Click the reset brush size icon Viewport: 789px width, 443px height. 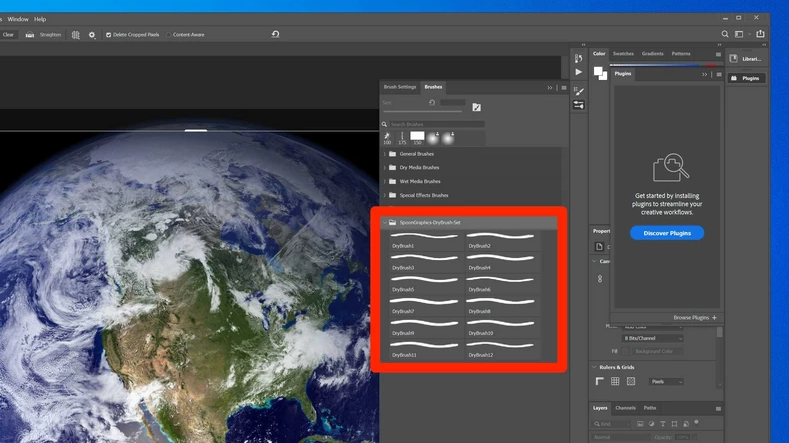432,103
